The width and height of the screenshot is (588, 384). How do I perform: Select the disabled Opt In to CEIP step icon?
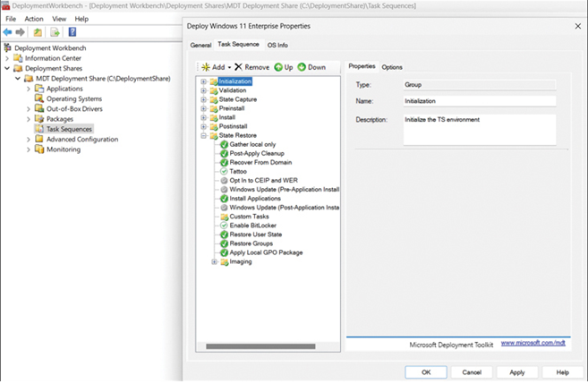point(224,181)
